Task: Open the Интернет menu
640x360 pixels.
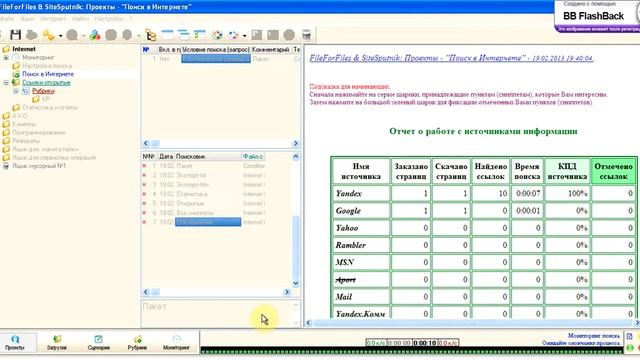Action: [53, 19]
